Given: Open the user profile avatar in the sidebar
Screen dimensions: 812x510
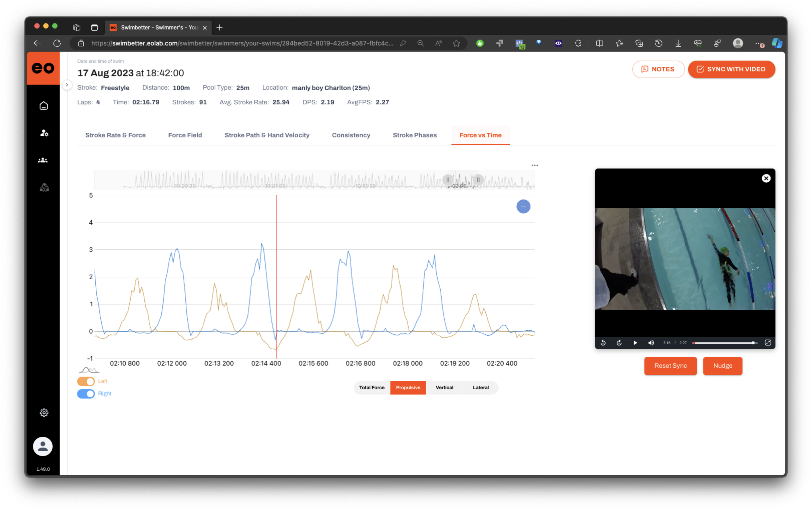Looking at the screenshot, I should [x=43, y=446].
